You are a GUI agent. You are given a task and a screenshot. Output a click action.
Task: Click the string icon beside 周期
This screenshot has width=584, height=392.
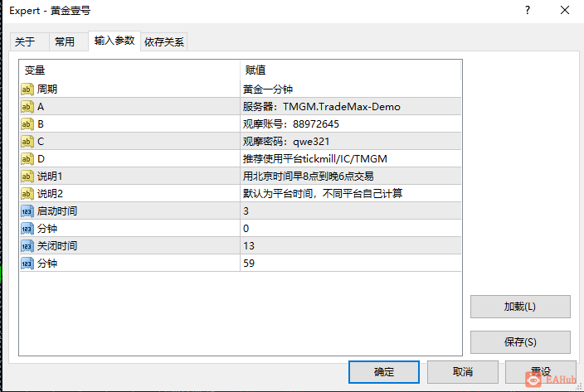27,90
